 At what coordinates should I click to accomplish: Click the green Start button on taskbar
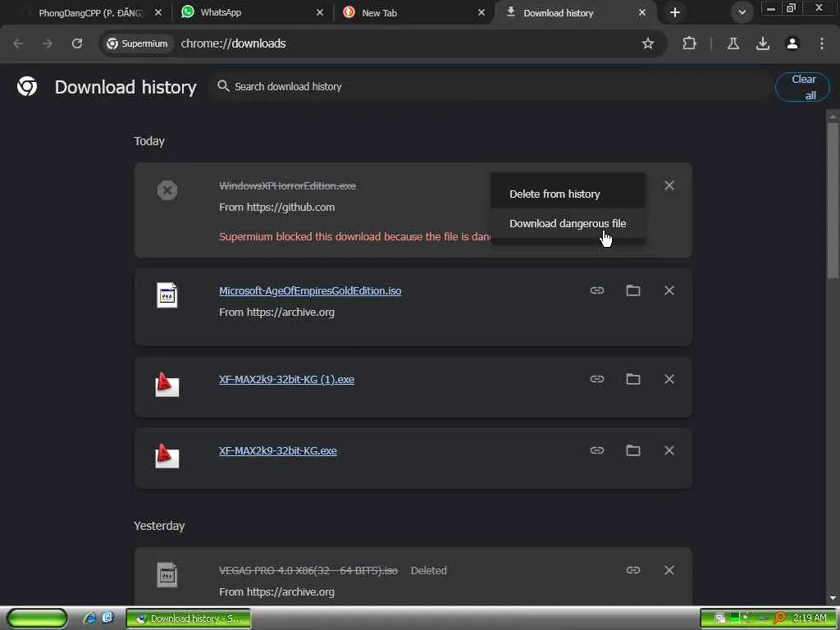click(x=37, y=619)
